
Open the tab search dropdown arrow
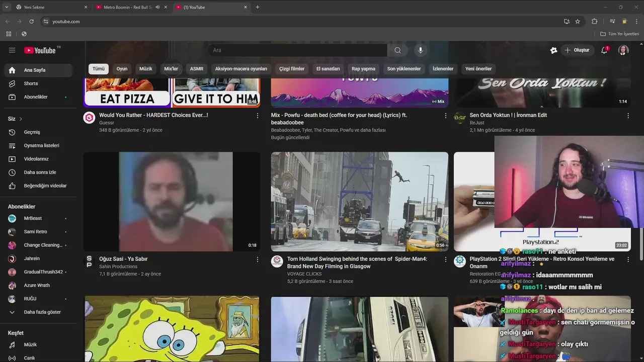point(7,7)
